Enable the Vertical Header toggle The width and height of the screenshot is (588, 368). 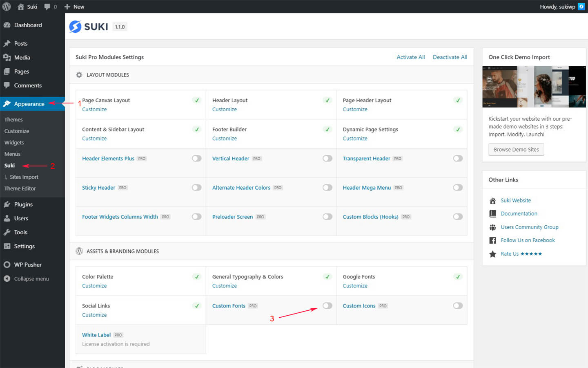coord(327,158)
